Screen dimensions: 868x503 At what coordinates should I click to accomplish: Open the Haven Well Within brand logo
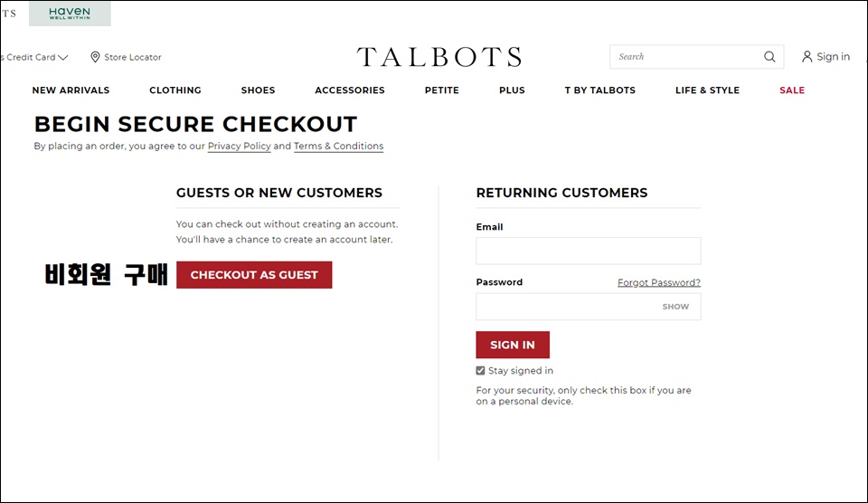[x=70, y=14]
